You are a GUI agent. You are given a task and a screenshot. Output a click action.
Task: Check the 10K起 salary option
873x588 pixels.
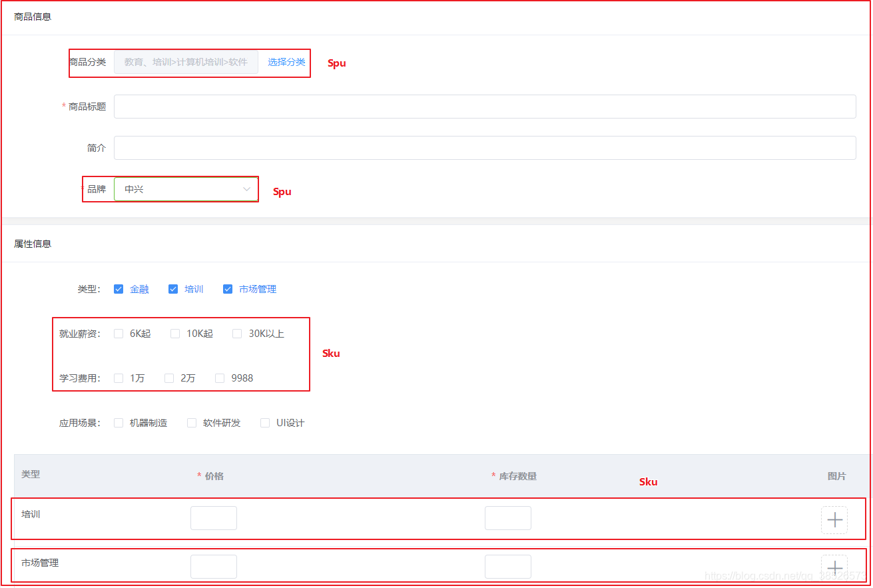(175, 334)
